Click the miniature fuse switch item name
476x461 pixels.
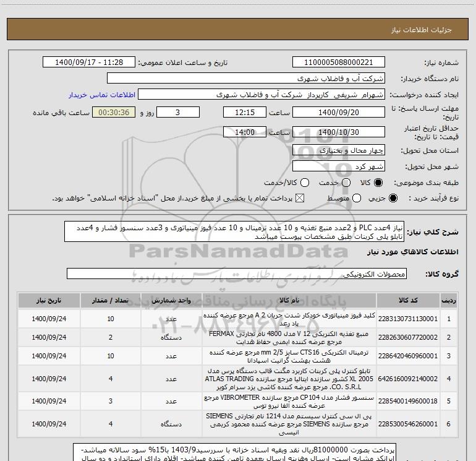289,319
